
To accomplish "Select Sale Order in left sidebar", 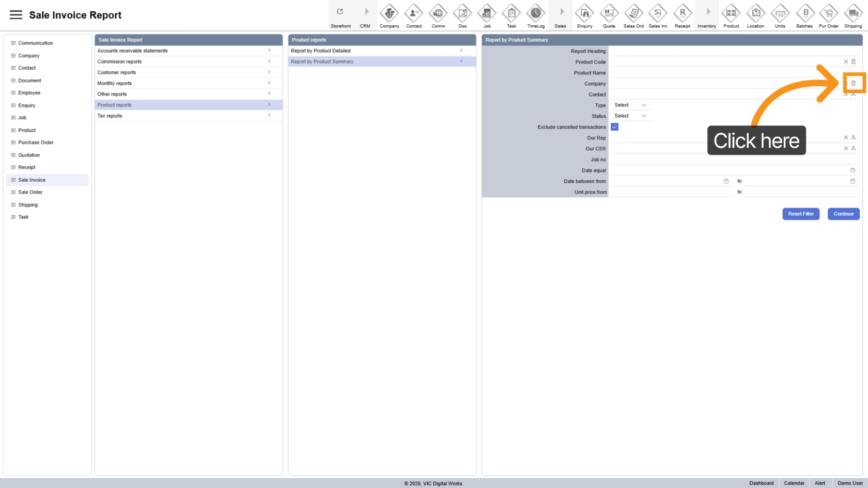I will click(30, 192).
